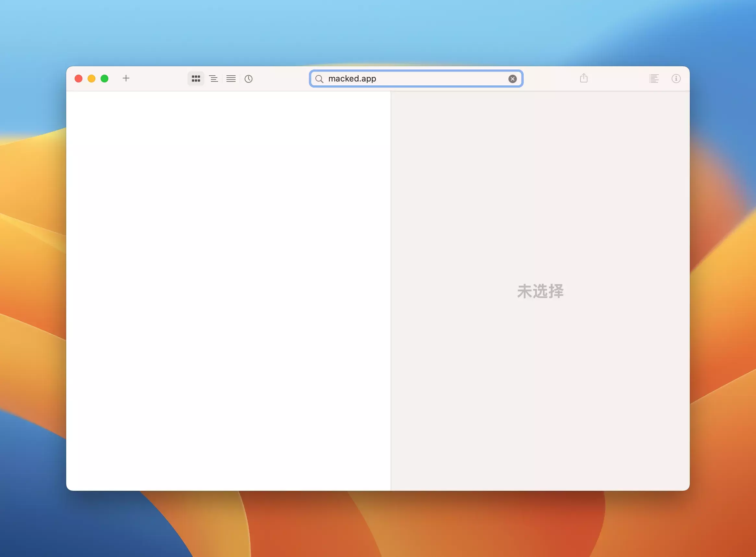Click the empty left results pane

coord(228,290)
